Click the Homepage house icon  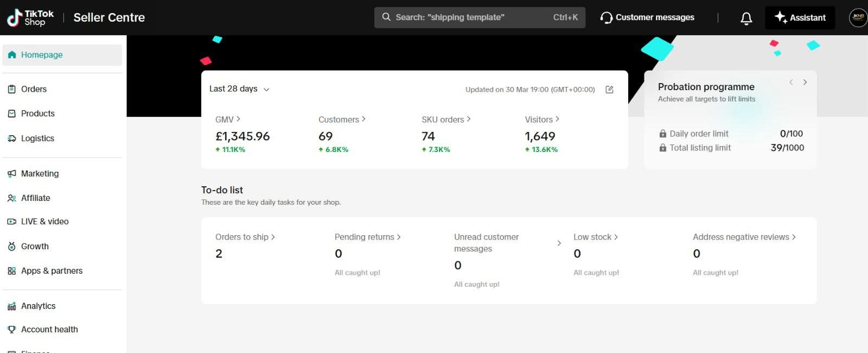pyautogui.click(x=12, y=55)
